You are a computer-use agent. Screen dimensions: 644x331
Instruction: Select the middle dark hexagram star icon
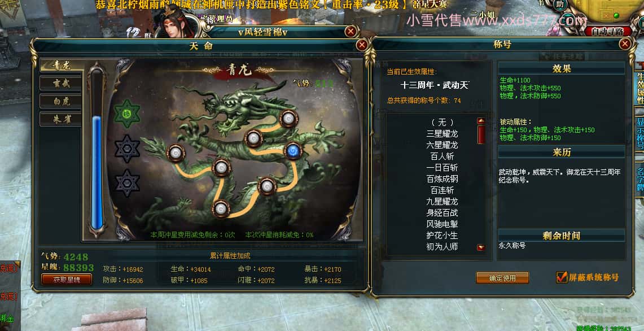tap(127, 149)
